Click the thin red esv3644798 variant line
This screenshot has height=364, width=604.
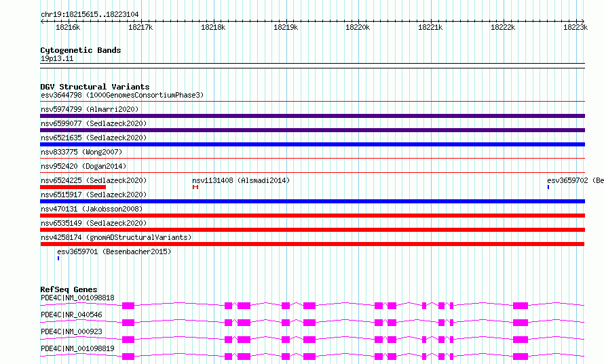[312, 102]
